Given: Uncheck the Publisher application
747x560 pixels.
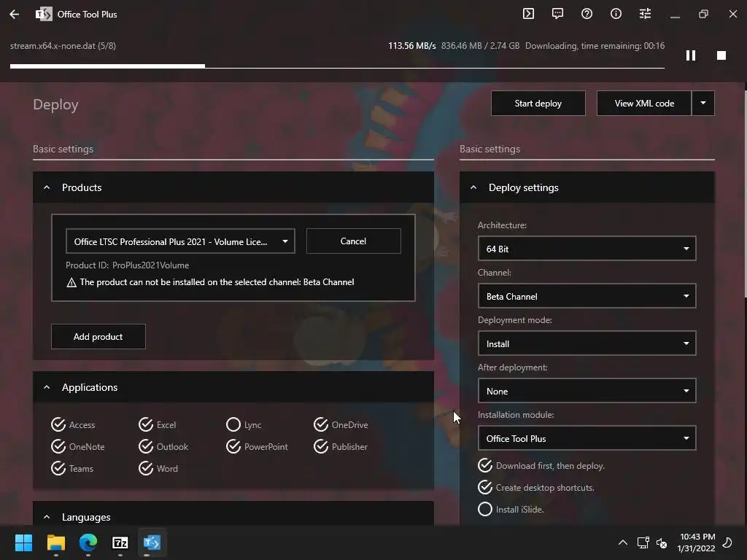Looking at the screenshot, I should [321, 447].
